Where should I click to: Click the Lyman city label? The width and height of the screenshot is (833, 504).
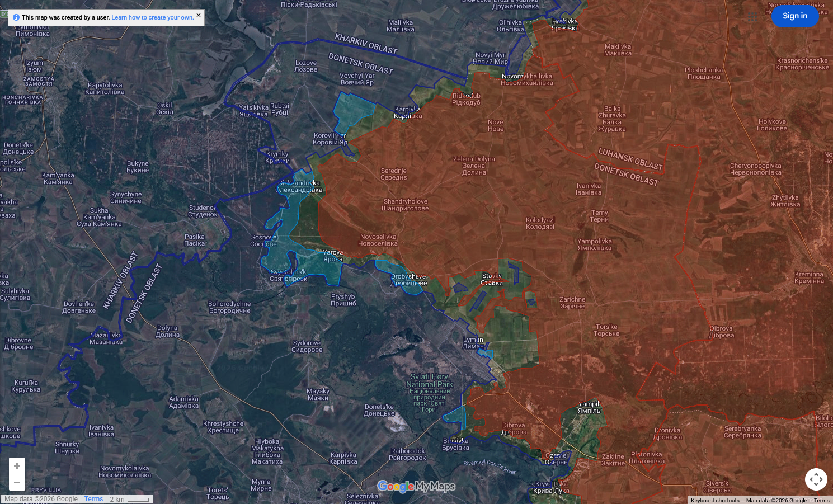pos(473,343)
